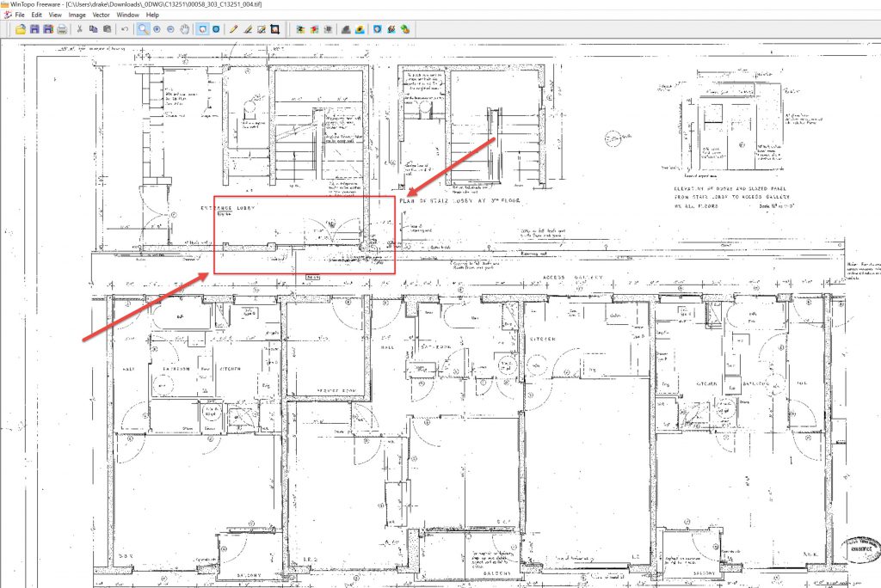Click the Cut scissors icon
Screen dimensions: 881x588
pos(80,29)
